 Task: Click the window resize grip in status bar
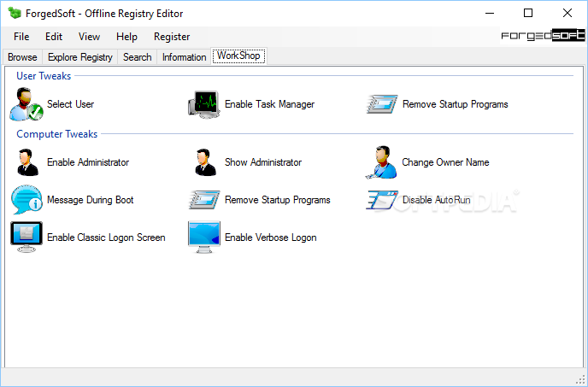tap(580, 381)
